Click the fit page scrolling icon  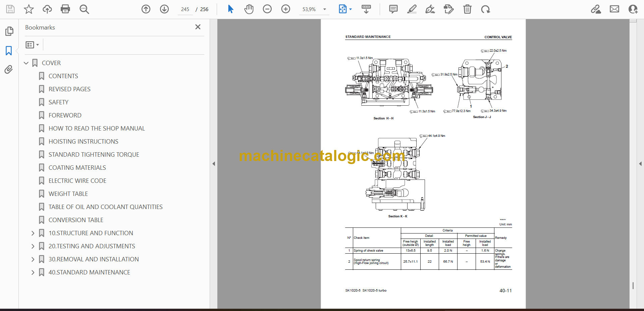[x=343, y=9]
